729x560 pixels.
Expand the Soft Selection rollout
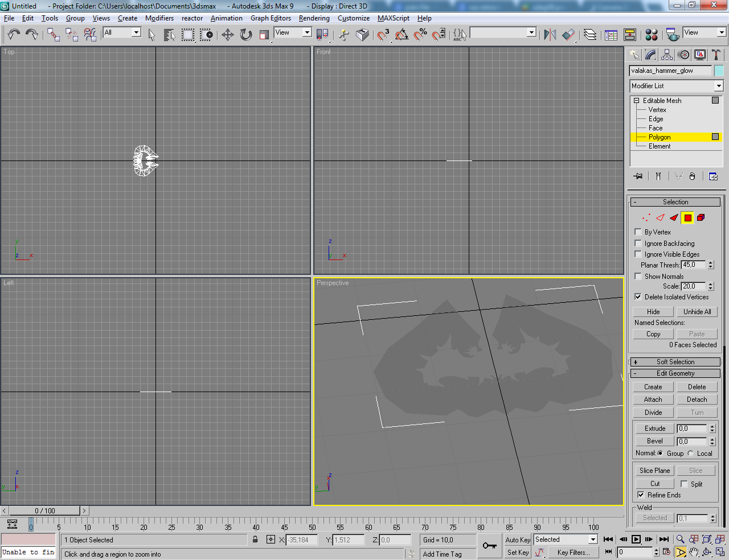pyautogui.click(x=675, y=362)
